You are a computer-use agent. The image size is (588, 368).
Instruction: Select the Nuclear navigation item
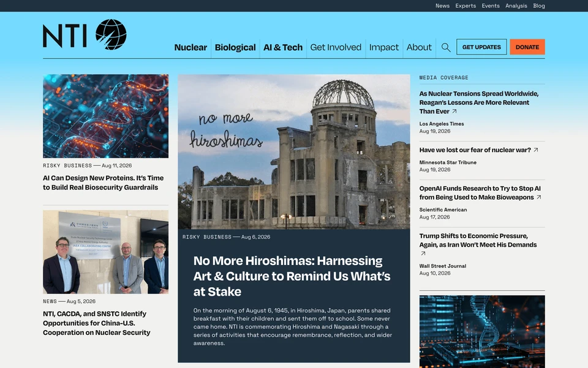click(190, 47)
